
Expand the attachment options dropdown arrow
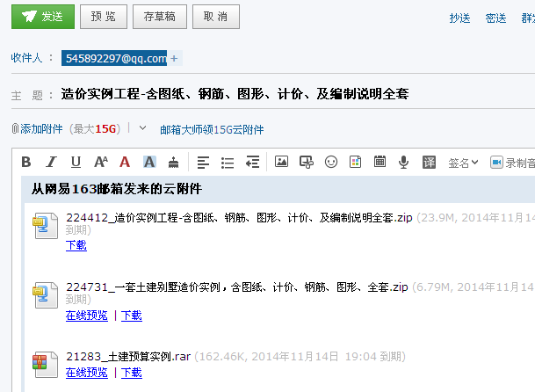pos(142,128)
